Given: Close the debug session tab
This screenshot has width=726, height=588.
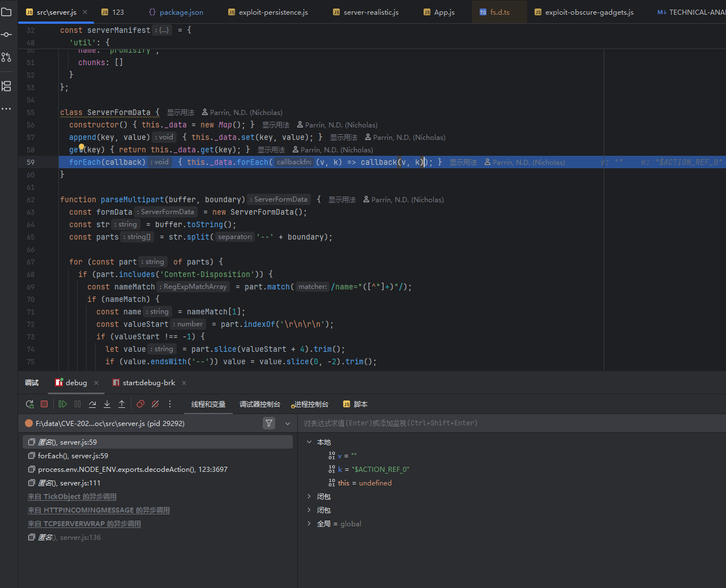Looking at the screenshot, I should pos(96,383).
